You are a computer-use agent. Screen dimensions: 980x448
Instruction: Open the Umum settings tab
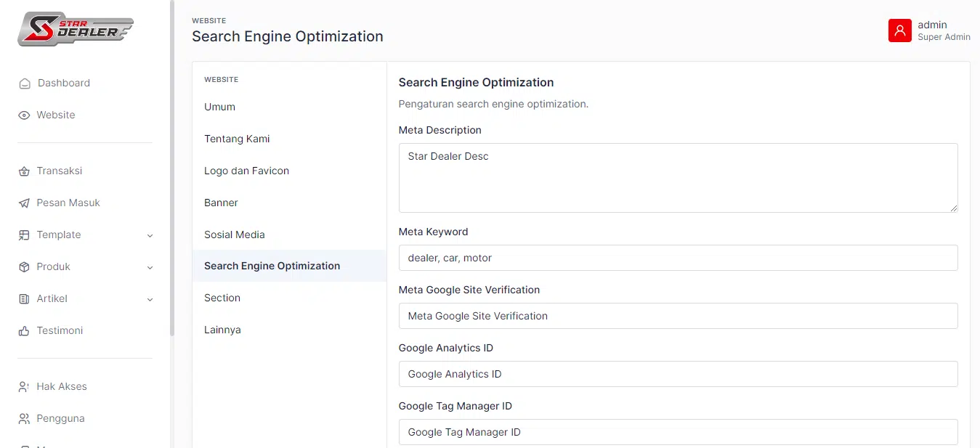[x=219, y=107]
